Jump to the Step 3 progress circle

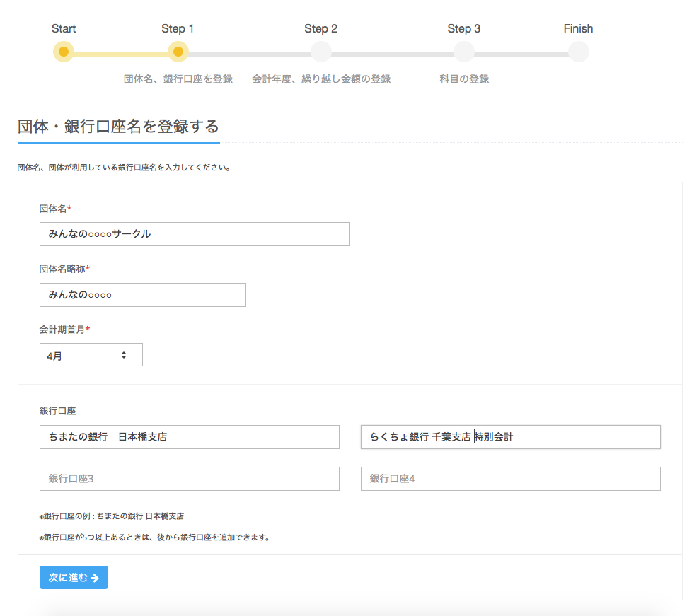[x=463, y=52]
